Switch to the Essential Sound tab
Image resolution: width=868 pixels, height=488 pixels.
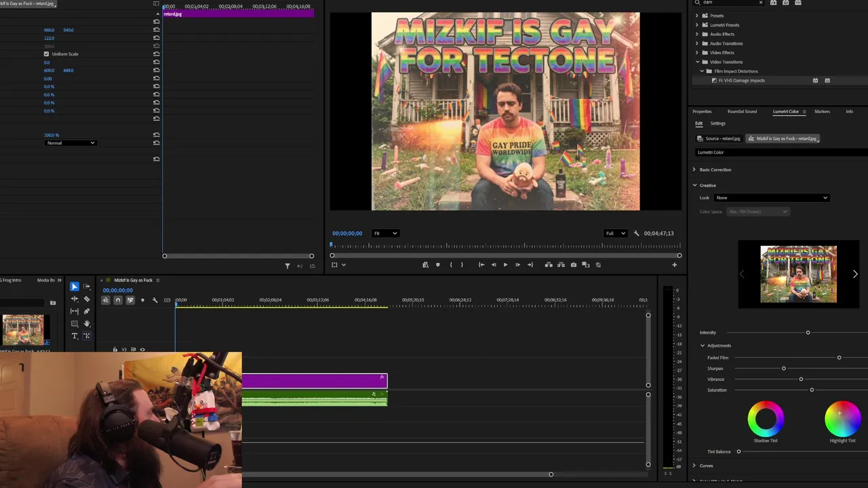tap(742, 111)
